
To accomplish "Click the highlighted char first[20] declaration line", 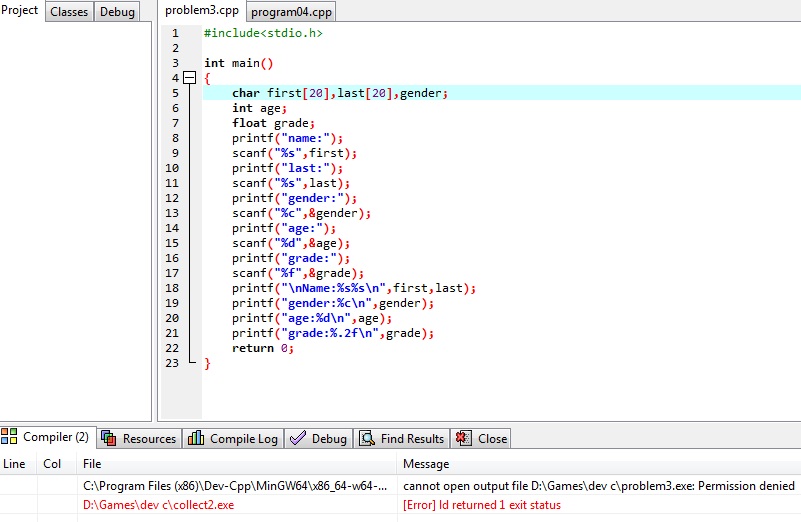I will tap(340, 93).
